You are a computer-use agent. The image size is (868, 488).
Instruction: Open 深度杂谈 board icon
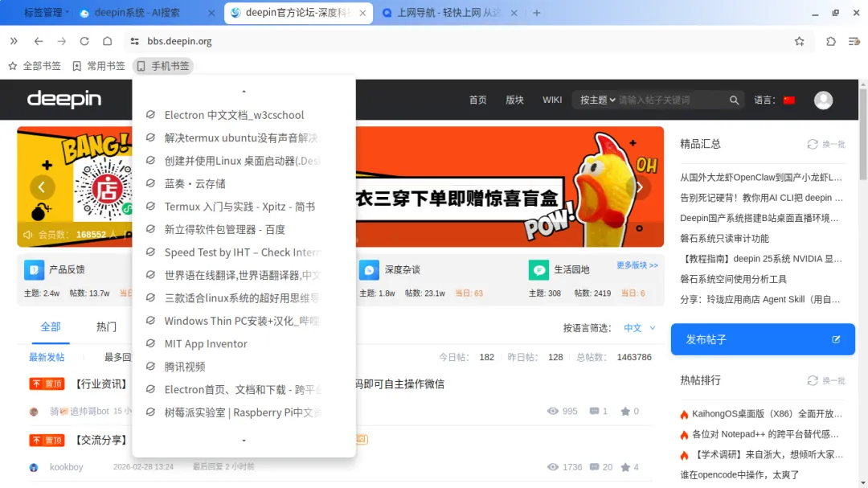click(x=369, y=270)
